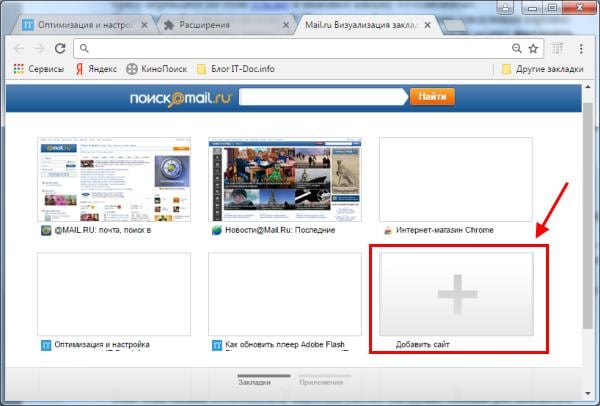The width and height of the screenshot is (600, 406).
Task: Click the zoom magnifier icon in address bar
Action: click(x=517, y=48)
